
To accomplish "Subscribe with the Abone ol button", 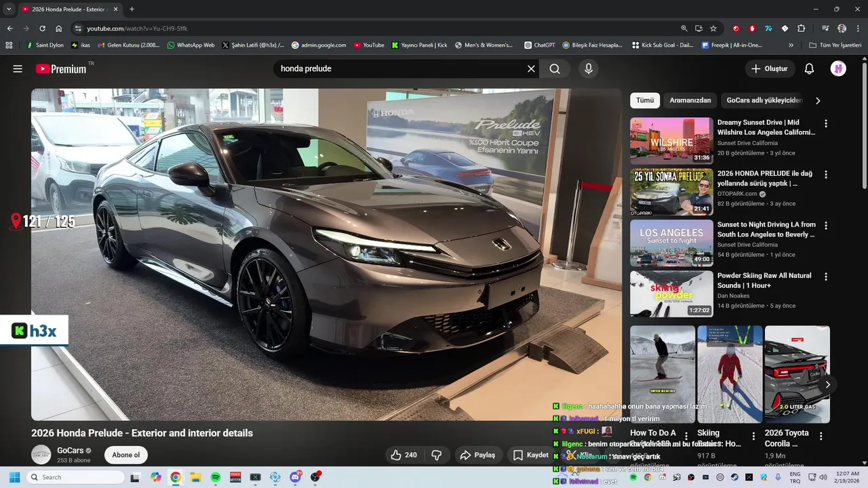I will tap(125, 455).
